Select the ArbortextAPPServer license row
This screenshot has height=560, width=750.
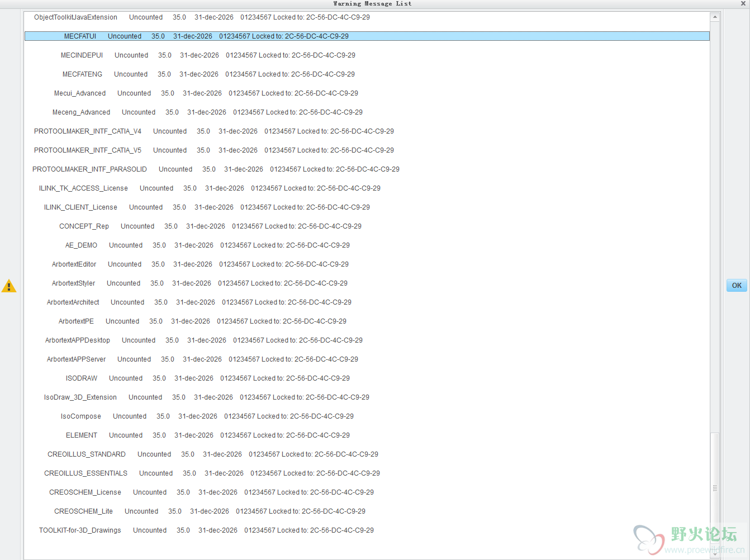[367, 359]
